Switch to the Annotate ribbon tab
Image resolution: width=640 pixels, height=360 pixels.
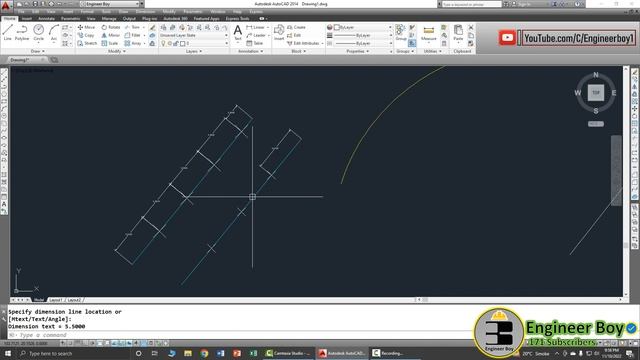click(x=46, y=18)
